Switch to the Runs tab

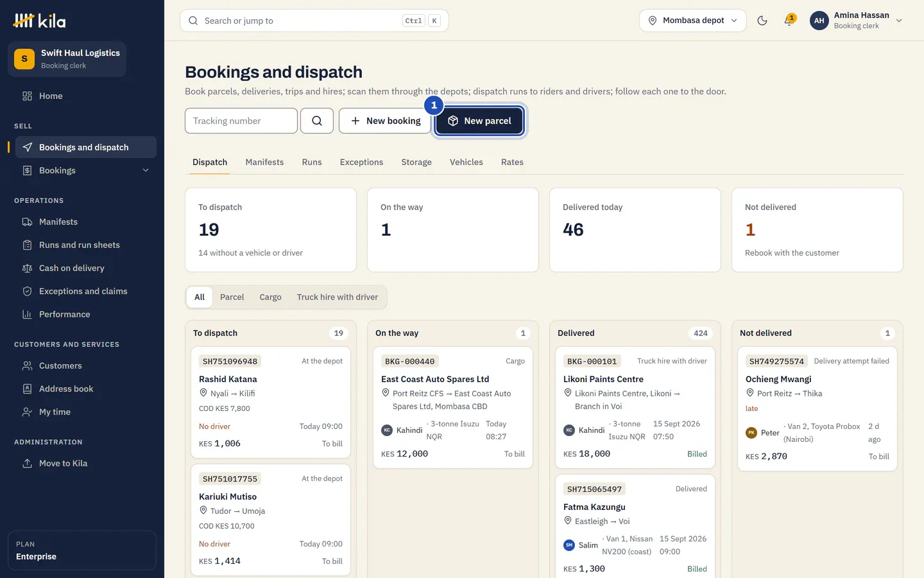[312, 162]
